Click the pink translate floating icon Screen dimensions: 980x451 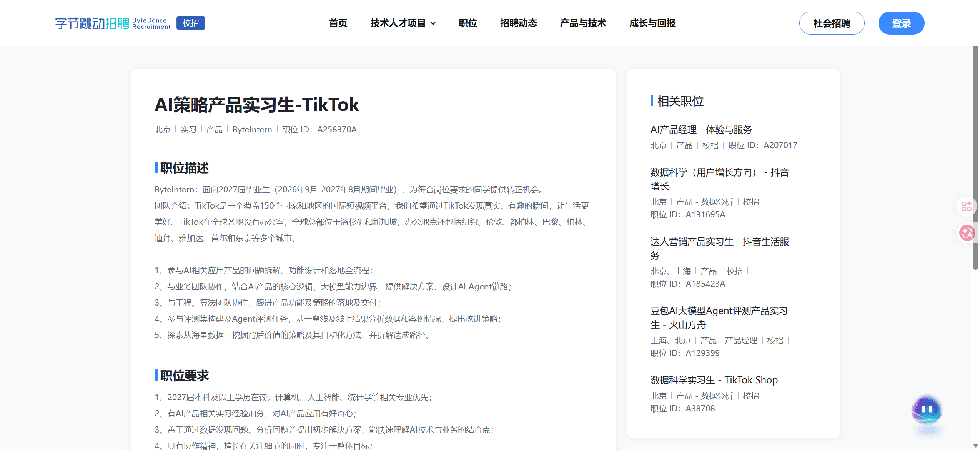point(967,233)
